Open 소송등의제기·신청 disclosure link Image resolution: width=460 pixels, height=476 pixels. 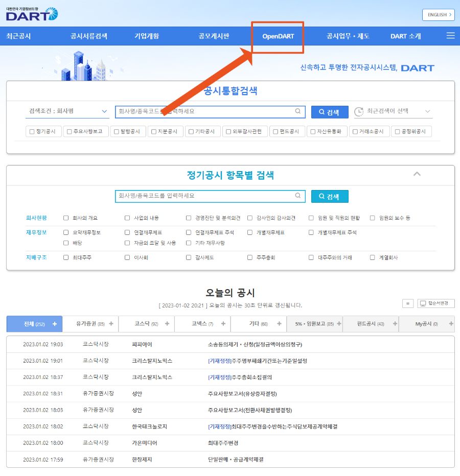click(x=255, y=345)
